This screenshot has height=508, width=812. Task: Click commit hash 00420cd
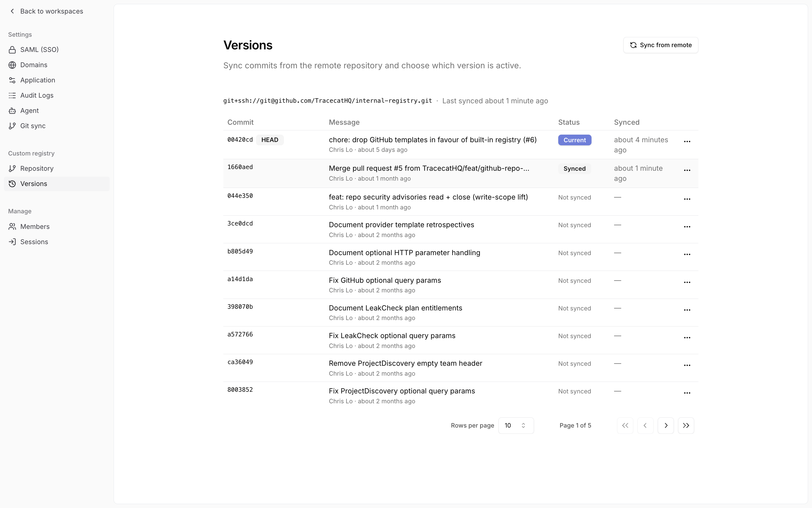(x=240, y=140)
